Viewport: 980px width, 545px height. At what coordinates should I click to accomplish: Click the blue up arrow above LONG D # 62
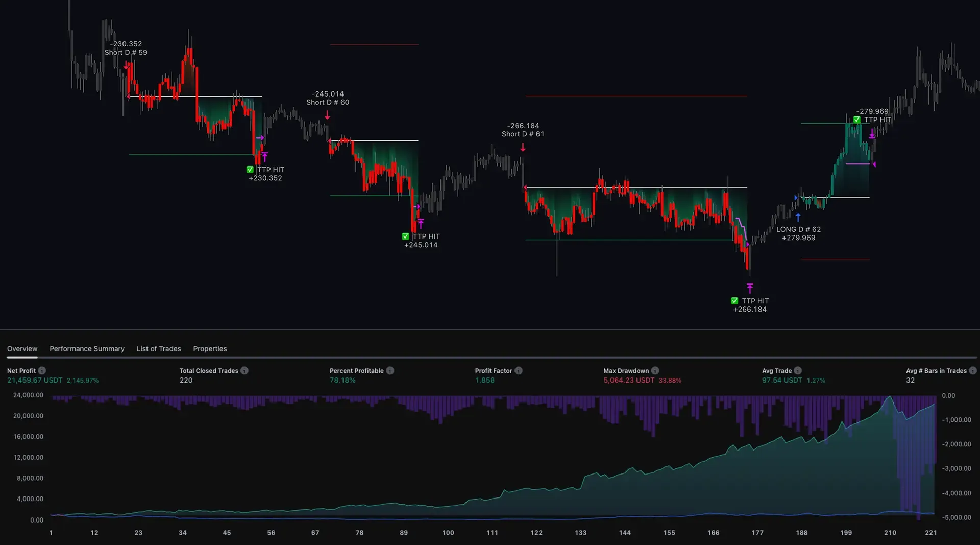pyautogui.click(x=798, y=217)
